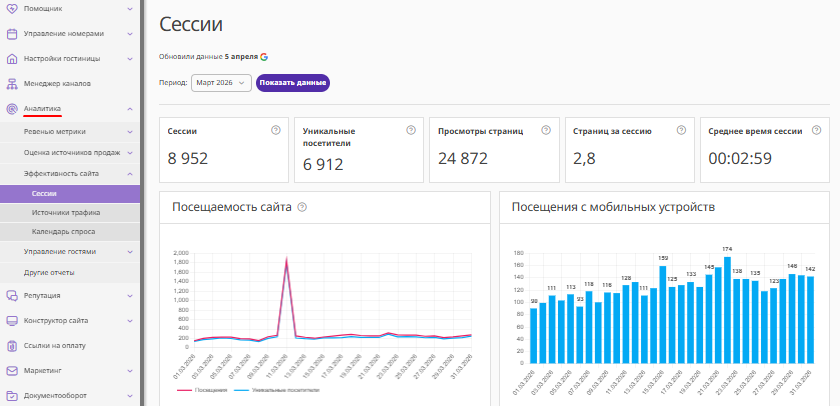Click the Репутация chat icon
840x406 pixels.
[12, 295]
